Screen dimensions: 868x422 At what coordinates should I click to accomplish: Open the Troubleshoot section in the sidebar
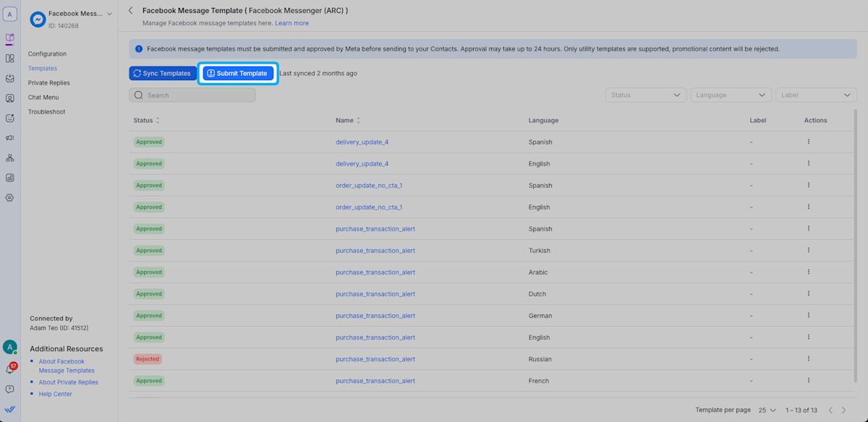(x=47, y=112)
